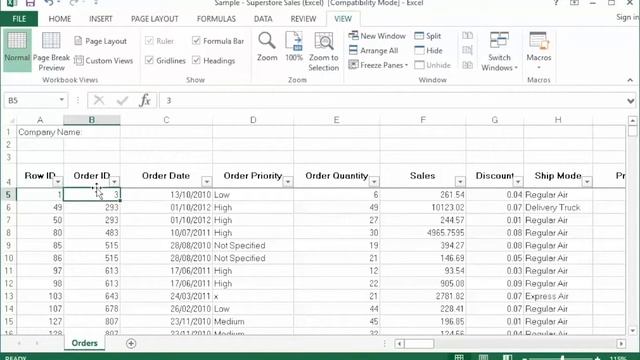Confirm entry with checkmark icon
Viewport: 640px width, 360px height.
[x=122, y=100]
